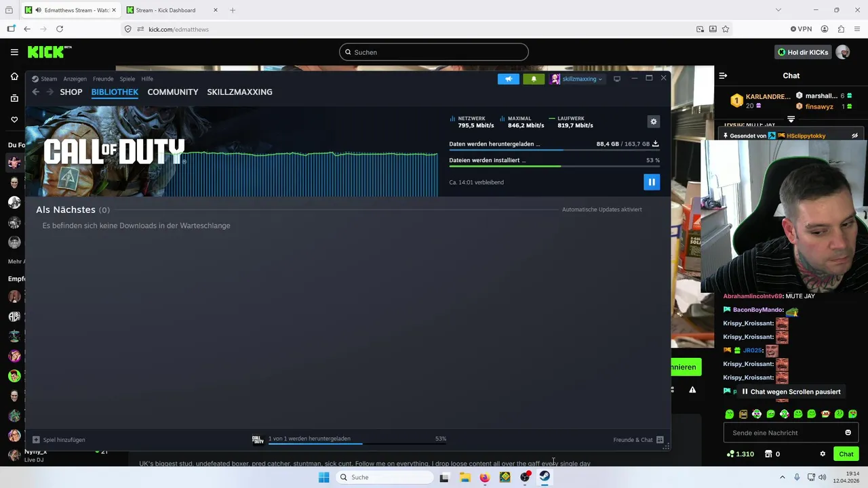The height and width of the screenshot is (488, 868).
Task: Click the Daten werden heruntergeladen progress bar
Action: pos(554,150)
